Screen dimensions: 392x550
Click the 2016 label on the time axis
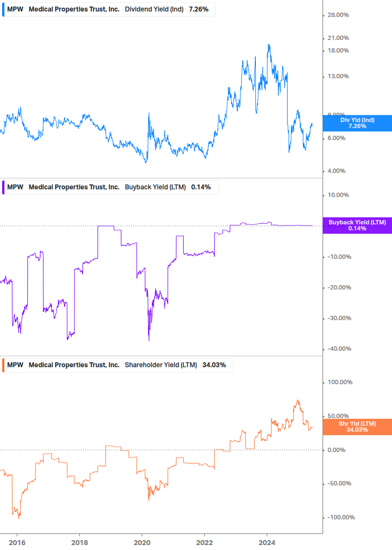[17, 543]
